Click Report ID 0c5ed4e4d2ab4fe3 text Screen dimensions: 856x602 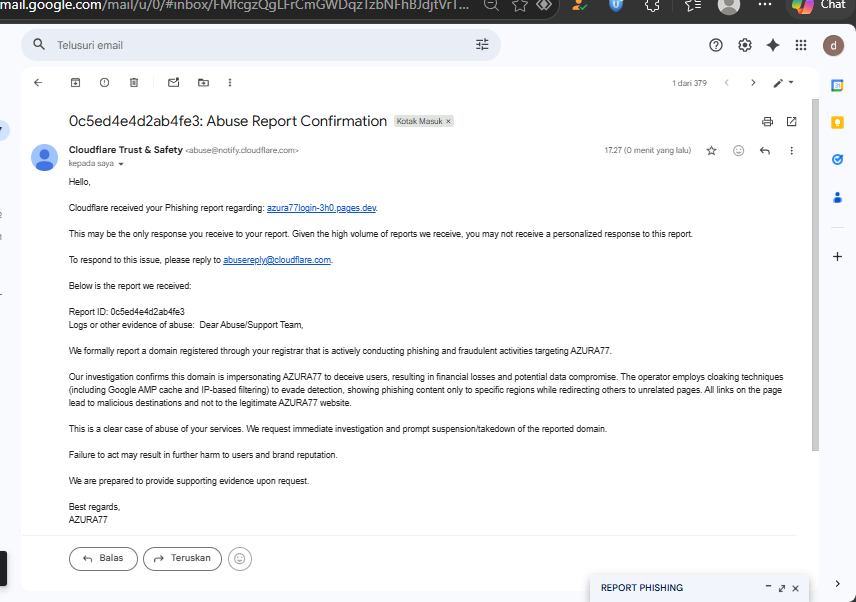pos(127,312)
